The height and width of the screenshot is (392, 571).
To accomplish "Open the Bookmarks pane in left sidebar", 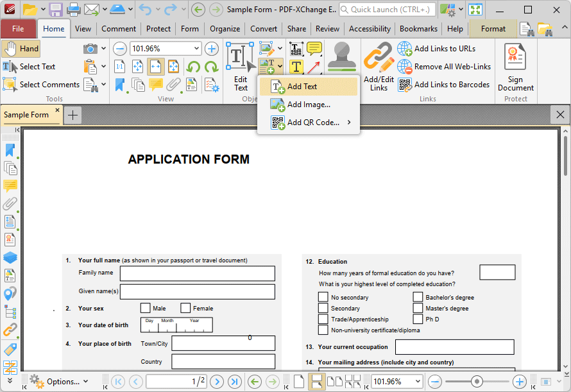I will [x=10, y=151].
